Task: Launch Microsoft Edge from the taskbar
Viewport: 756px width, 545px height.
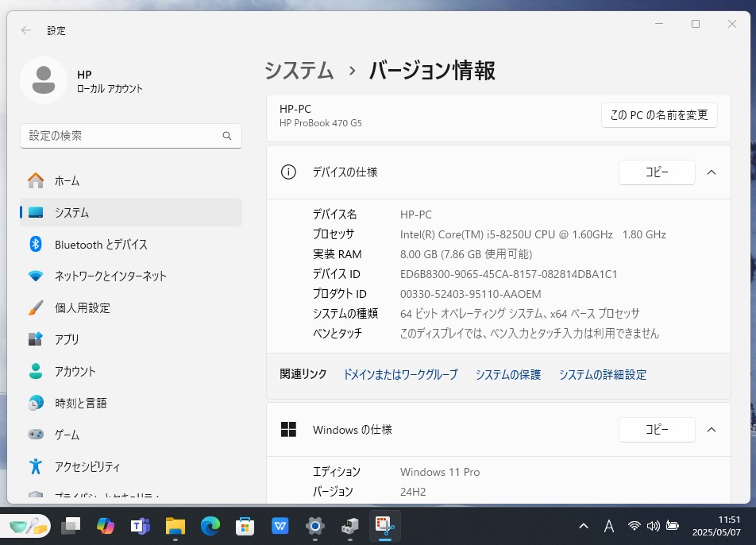Action: point(210,526)
